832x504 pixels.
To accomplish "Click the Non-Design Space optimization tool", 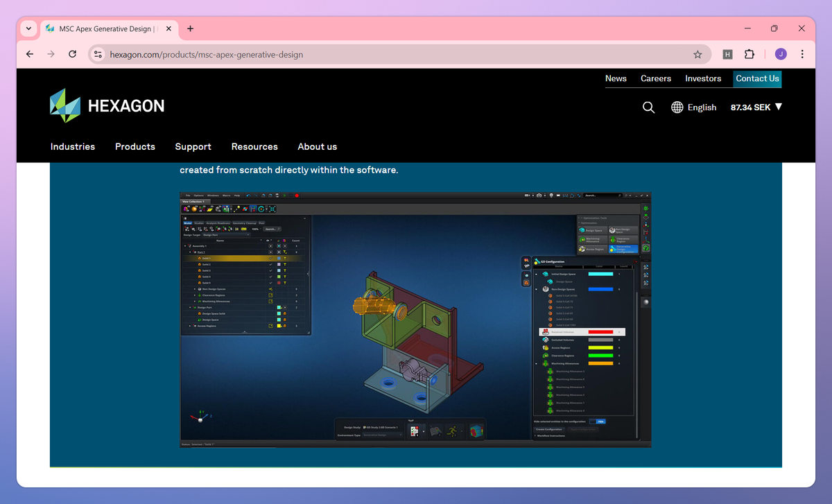I will (x=623, y=230).
